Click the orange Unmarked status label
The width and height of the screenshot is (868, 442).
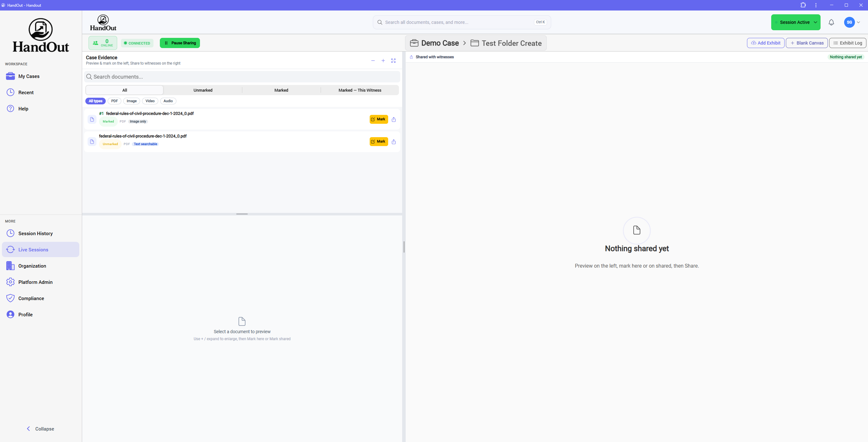110,144
